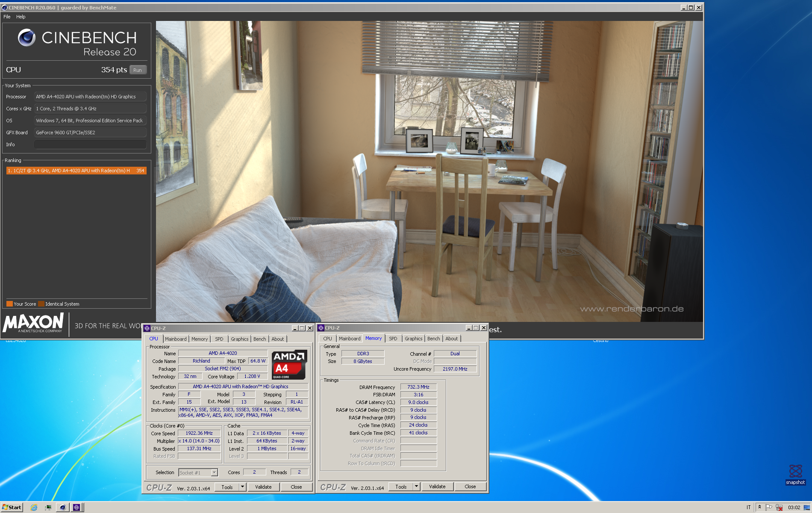Click the IT language indicator

748,507
